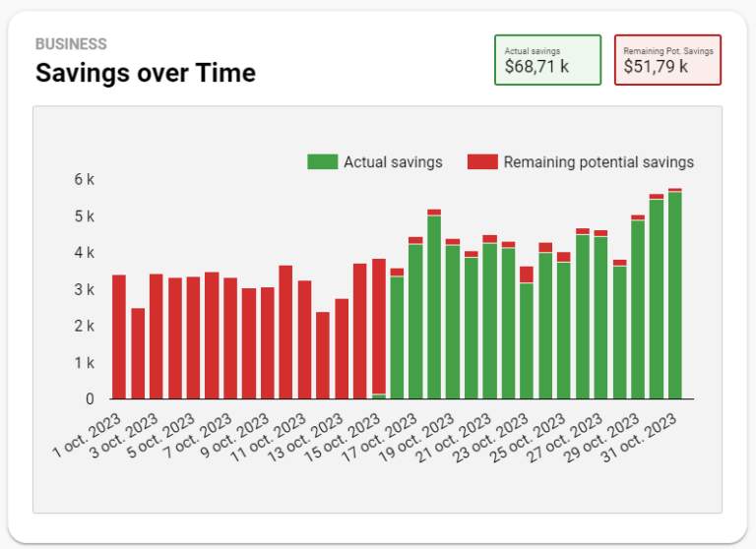756x549 pixels.
Task: Click the BUSINESS category label
Action: 71,44
